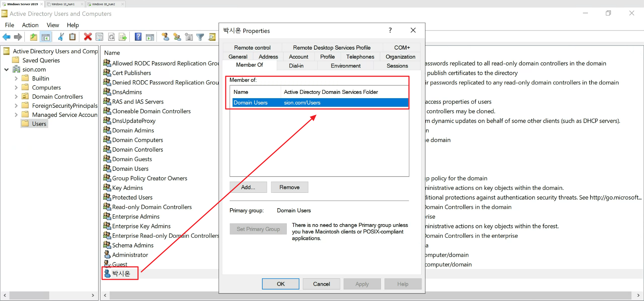Screen dimensions: 644x301
Task: Toggle the Show/Hide Console Tree icon
Action: point(46,37)
